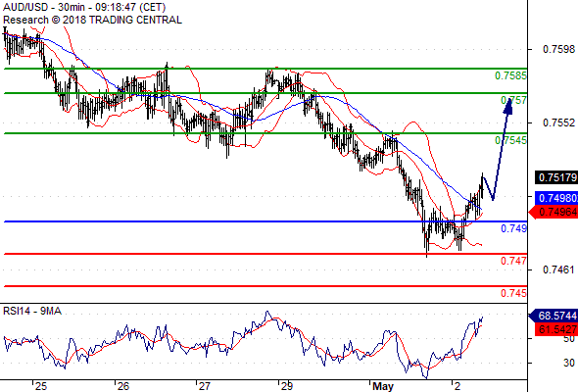Click the red 0.747 support label
The height and width of the screenshot is (392, 578).
(513, 261)
